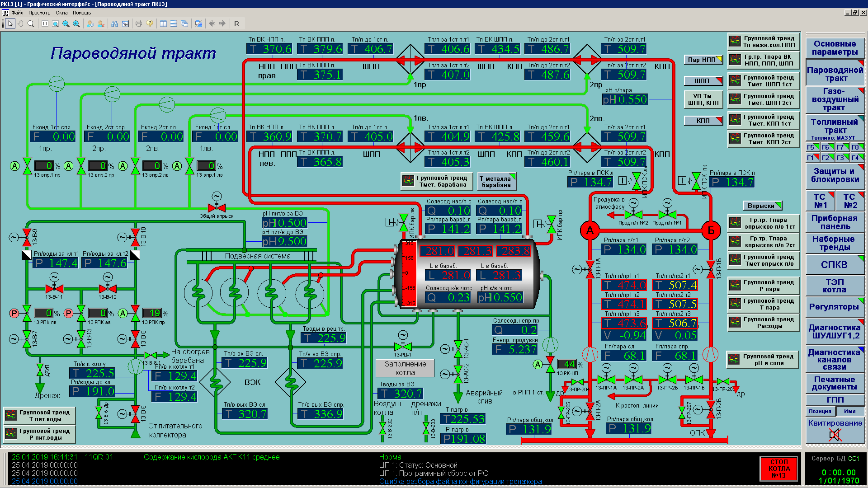Click the user login key icon

[90, 23]
